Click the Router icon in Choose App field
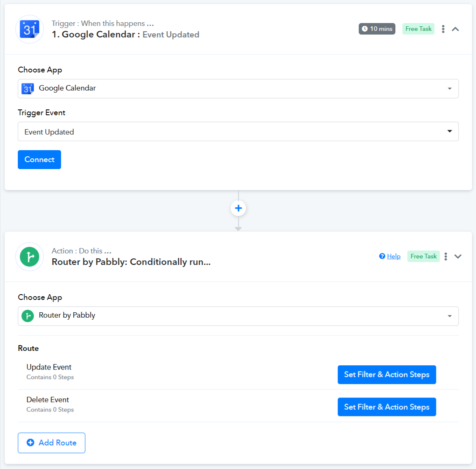Viewport: 476px width, 469px height. (28, 316)
